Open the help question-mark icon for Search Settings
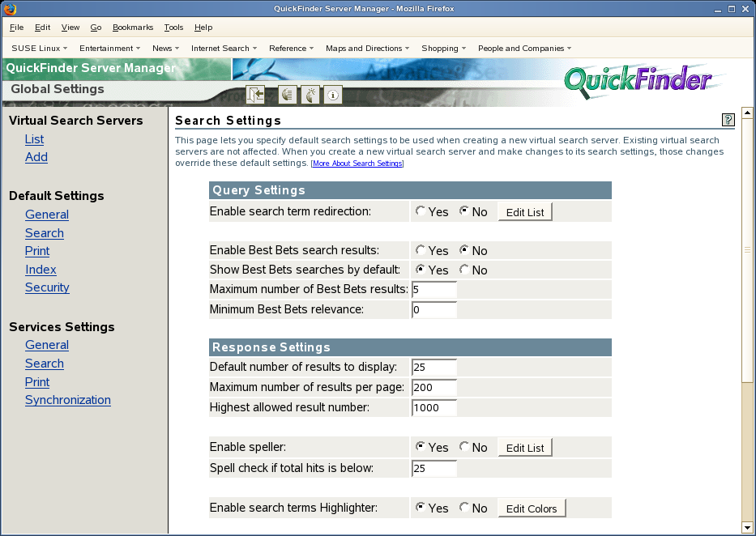Viewport: 756px width, 536px height. point(728,120)
